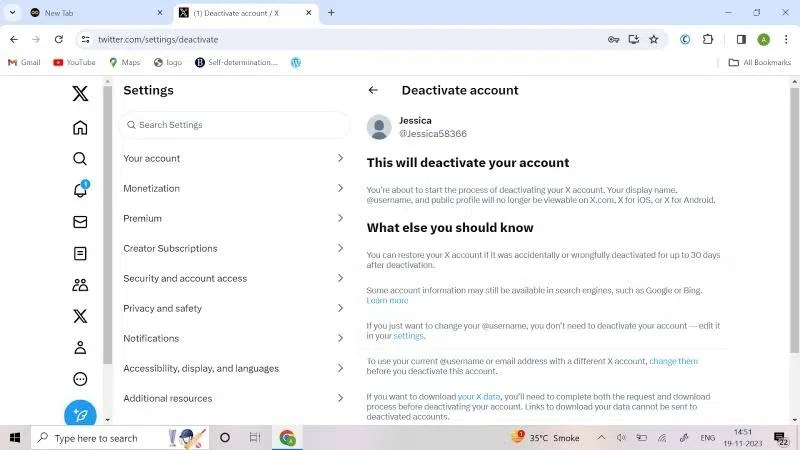Click the page vertical scrollbar
The height and width of the screenshot is (450, 800).
pyautogui.click(x=794, y=219)
